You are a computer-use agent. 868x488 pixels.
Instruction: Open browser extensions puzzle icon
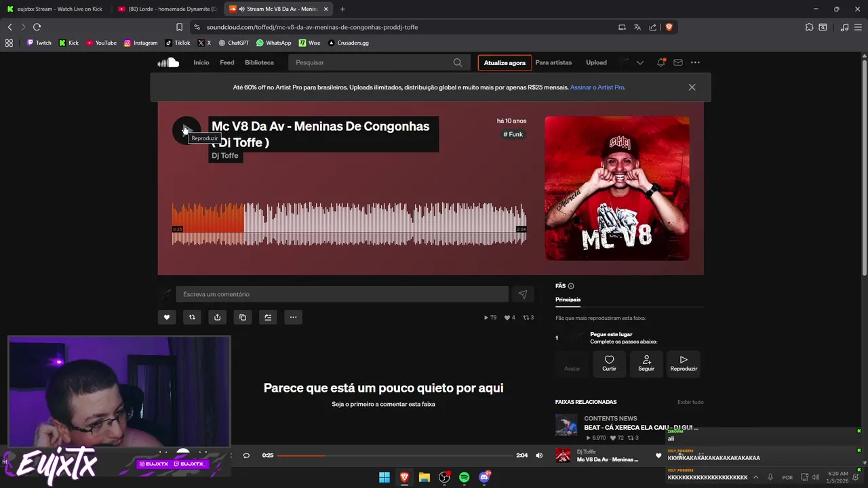809,27
